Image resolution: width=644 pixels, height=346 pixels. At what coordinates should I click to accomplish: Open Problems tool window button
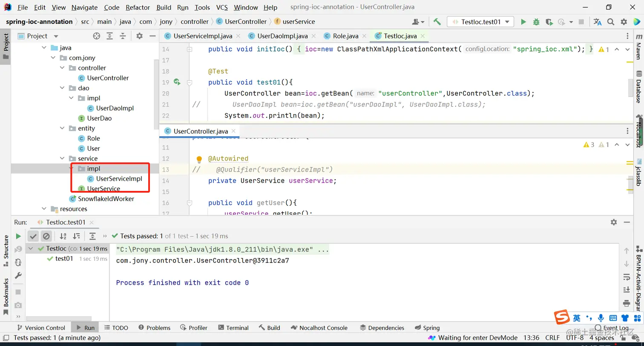[x=154, y=328]
